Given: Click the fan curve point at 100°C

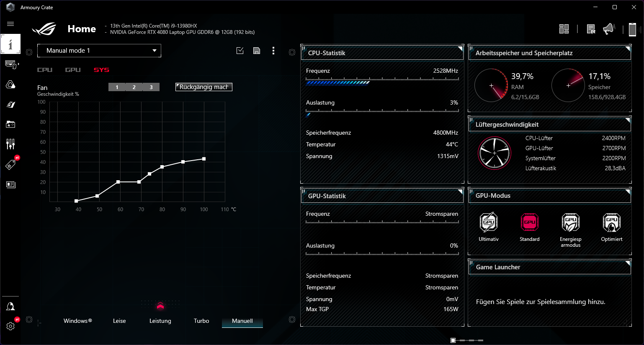Looking at the screenshot, I should [204, 159].
